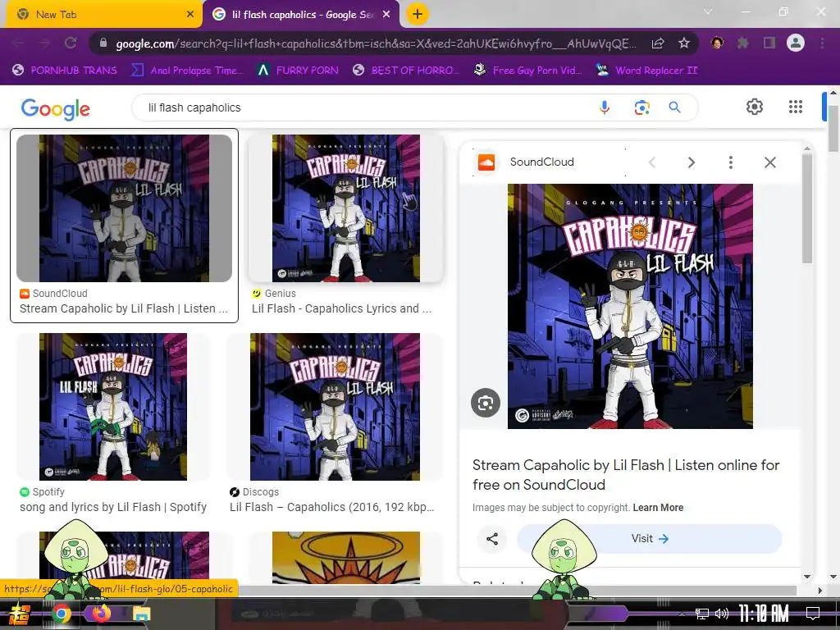Click the Genius Lil Flash Capaholics Lyrics caption
840x630 pixels.
pos(341,308)
